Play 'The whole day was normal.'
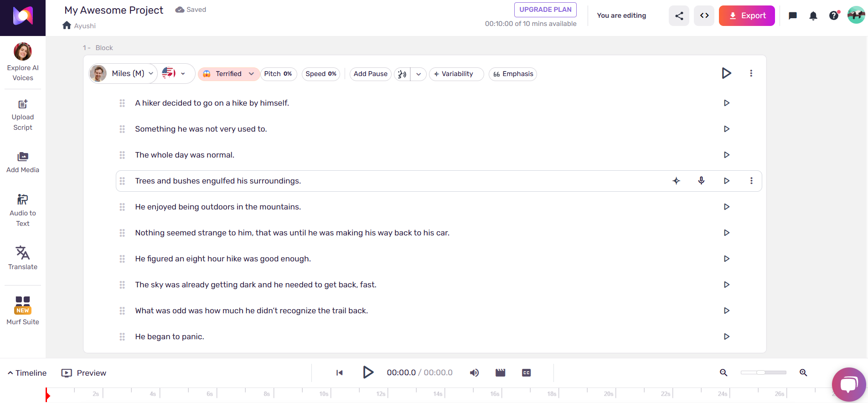The image size is (868, 403). [x=727, y=155]
